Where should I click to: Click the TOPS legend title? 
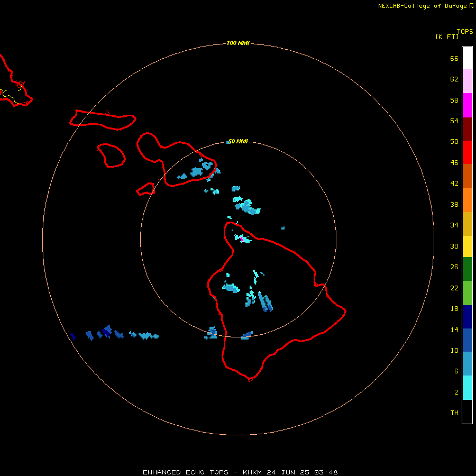coord(465,31)
